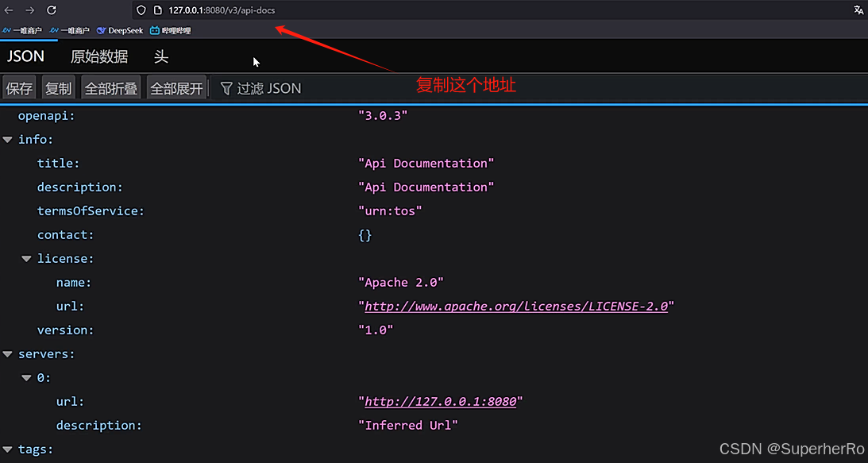This screenshot has height=463, width=868.
Task: Select the title key
Action: [58, 164]
